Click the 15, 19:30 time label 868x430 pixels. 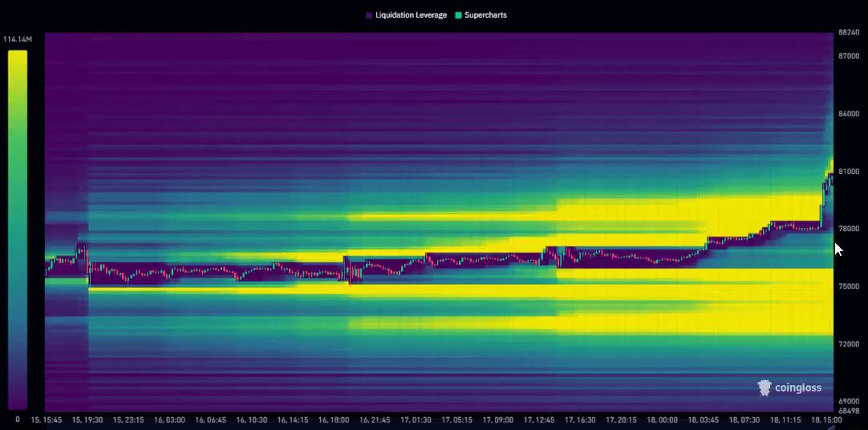(x=87, y=420)
